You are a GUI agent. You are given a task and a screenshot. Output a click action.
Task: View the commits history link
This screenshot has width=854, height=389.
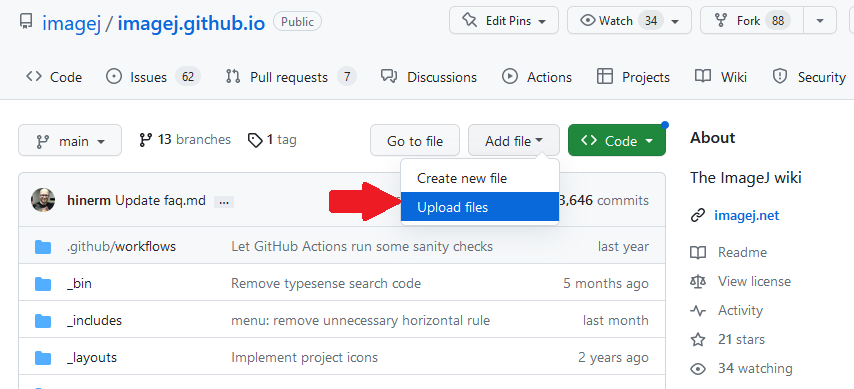[603, 200]
